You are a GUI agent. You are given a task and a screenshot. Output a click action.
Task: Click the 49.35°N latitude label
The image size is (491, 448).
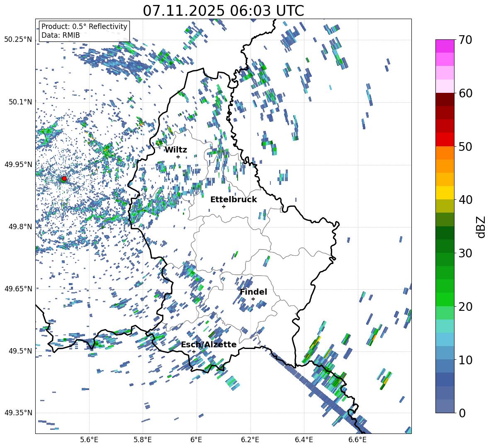click(x=18, y=413)
